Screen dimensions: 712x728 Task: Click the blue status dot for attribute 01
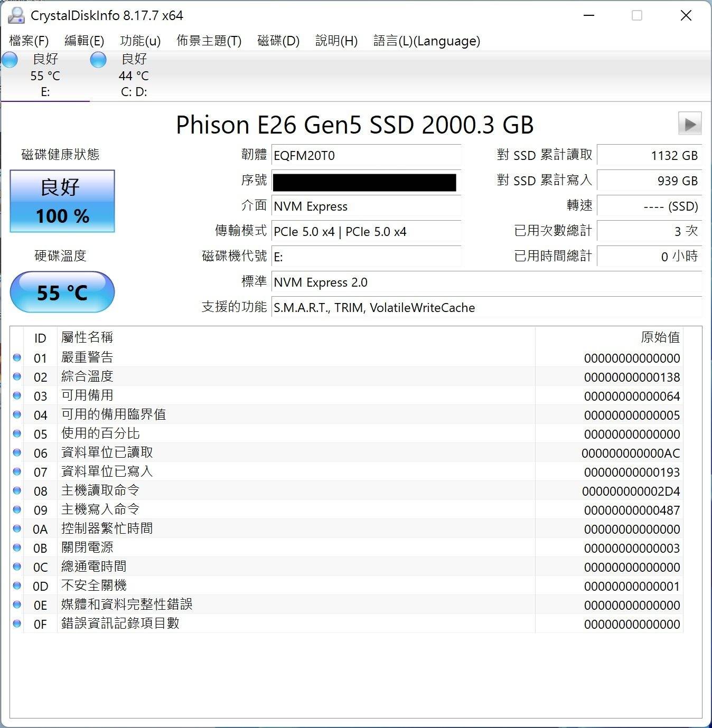(17, 358)
